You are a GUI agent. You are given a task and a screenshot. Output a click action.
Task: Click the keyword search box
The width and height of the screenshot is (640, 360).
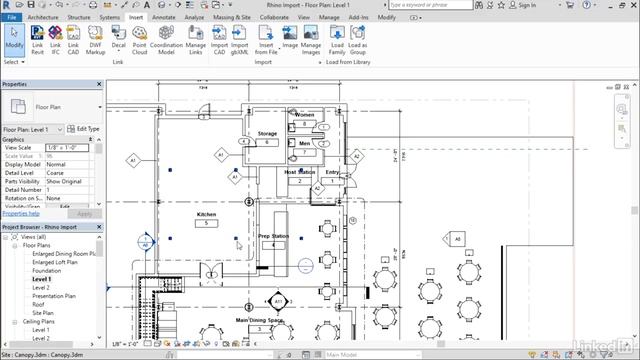[431, 5]
